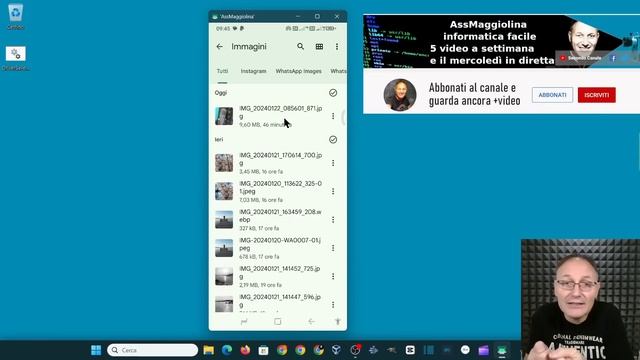Switch to grid view layout
Viewport: 640px width, 360px height.
319,47
